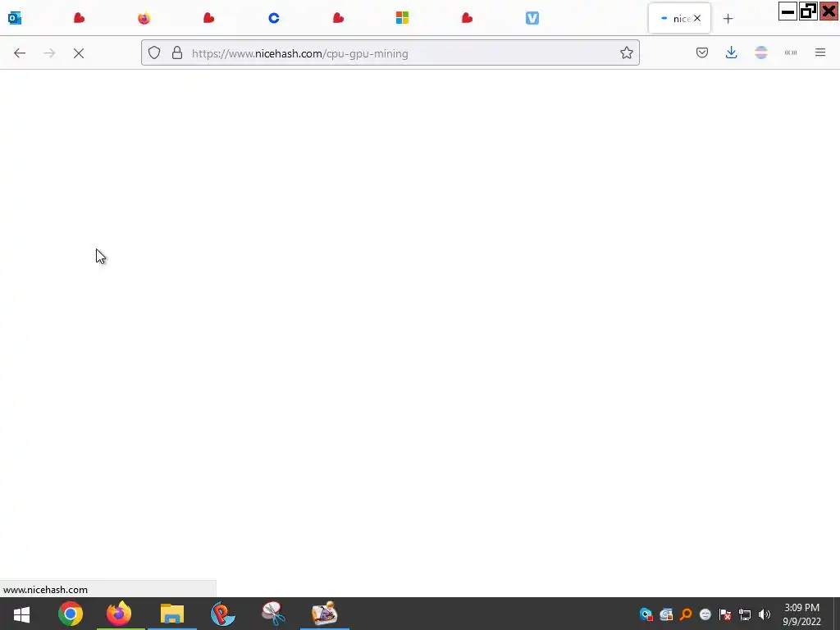
Task: Switch to the blue C logo tab
Action: pos(274,18)
